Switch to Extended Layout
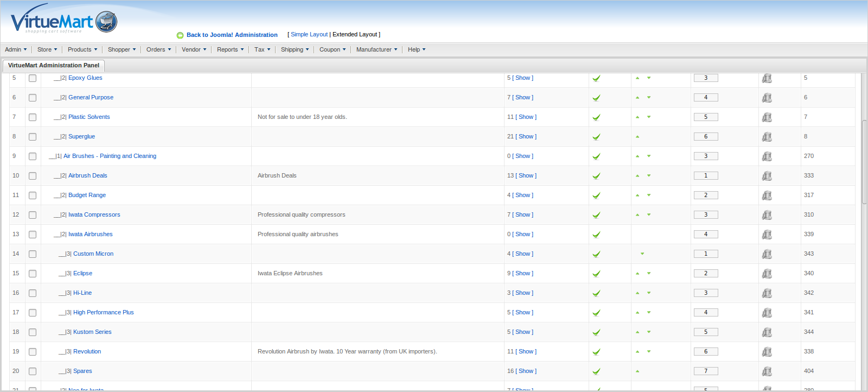 pyautogui.click(x=355, y=34)
